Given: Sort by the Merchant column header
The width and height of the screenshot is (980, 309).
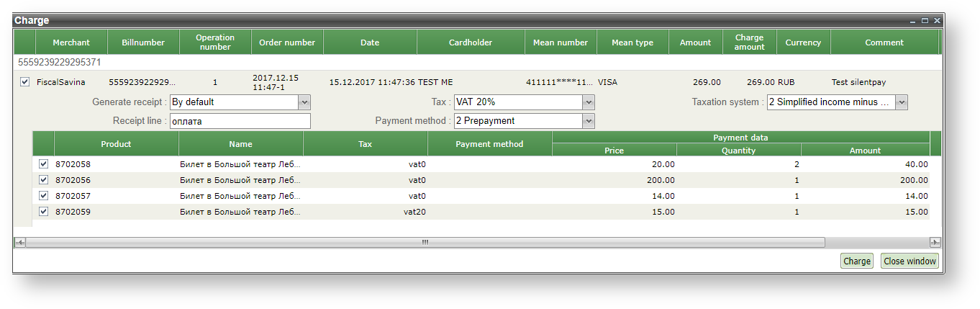Looking at the screenshot, I should pos(71,42).
